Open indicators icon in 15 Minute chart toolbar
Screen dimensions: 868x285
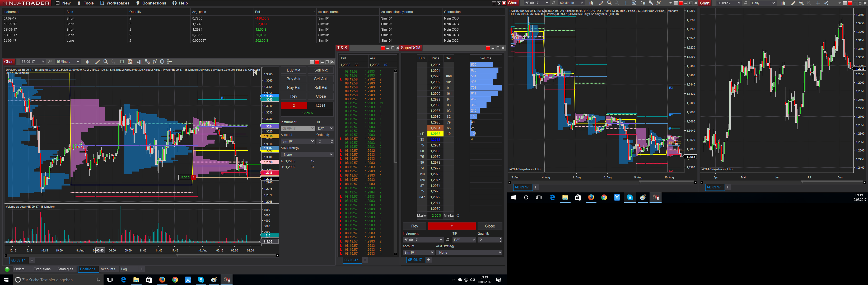coord(147,61)
